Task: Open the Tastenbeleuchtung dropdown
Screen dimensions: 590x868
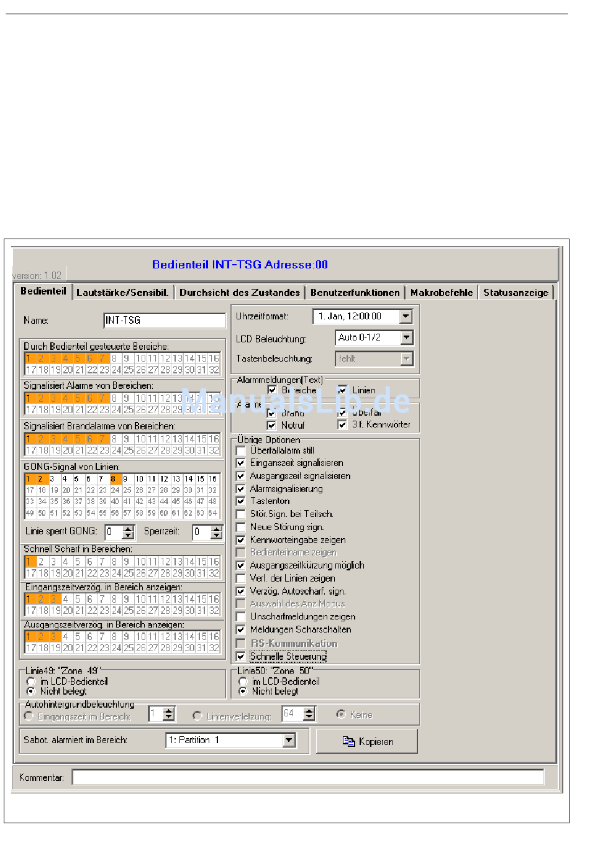Action: [x=406, y=359]
